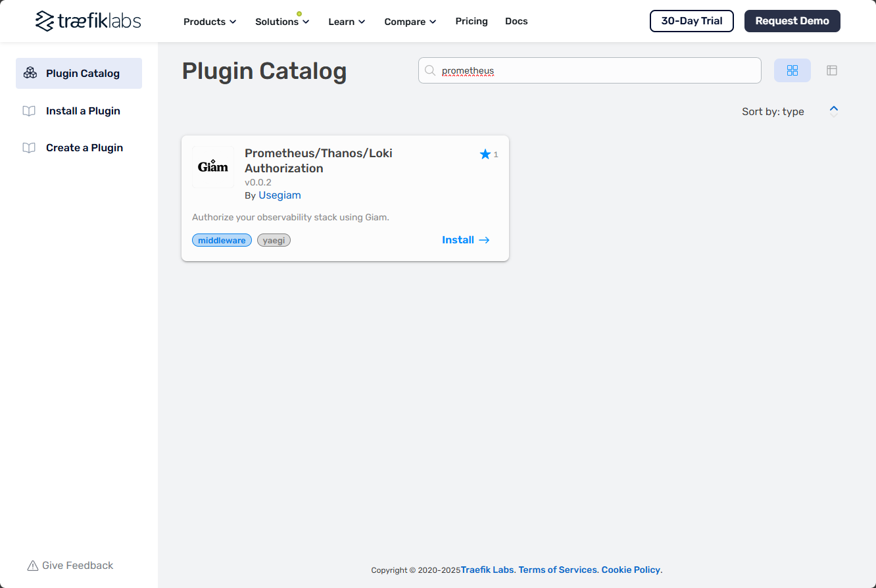The width and height of the screenshot is (876, 588).
Task: Switch to table list view icon
Action: [831, 70]
